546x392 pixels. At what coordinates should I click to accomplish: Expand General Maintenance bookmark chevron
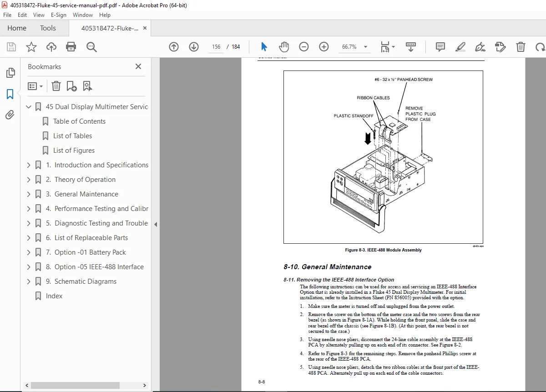coord(29,194)
